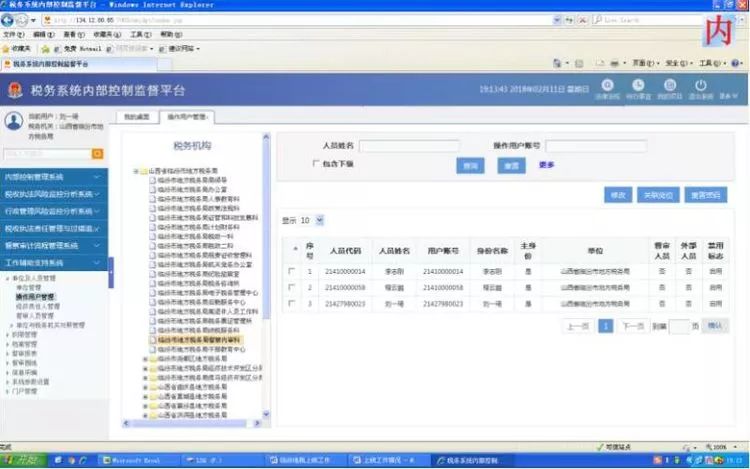The width and height of the screenshot is (750, 469).
Task: Click the 重置密码 button
Action: click(x=706, y=195)
